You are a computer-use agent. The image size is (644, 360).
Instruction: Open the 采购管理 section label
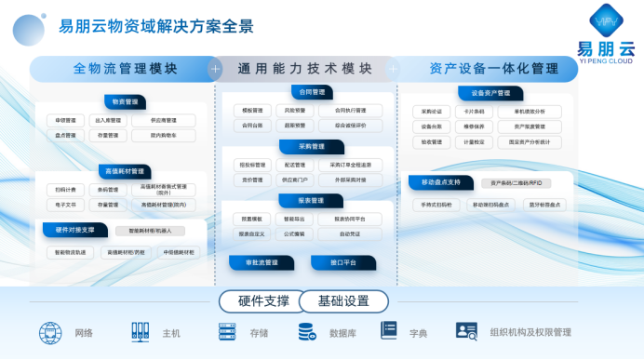click(x=312, y=147)
